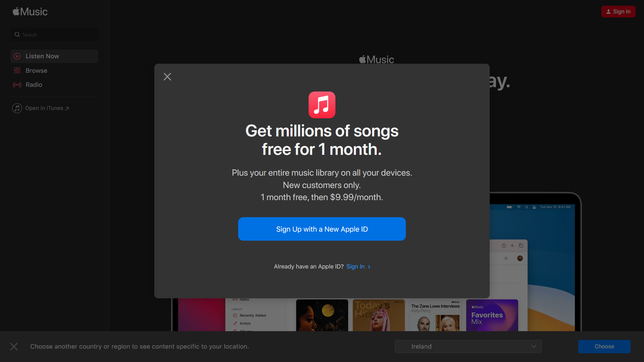Click the album art with moon thumbnail
Image resolution: width=644 pixels, height=362 pixels.
322,315
